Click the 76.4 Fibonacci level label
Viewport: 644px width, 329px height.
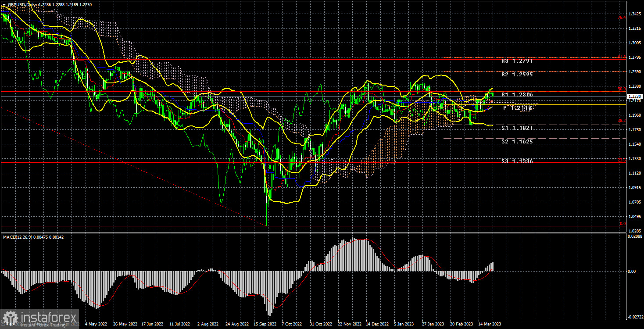click(x=622, y=18)
